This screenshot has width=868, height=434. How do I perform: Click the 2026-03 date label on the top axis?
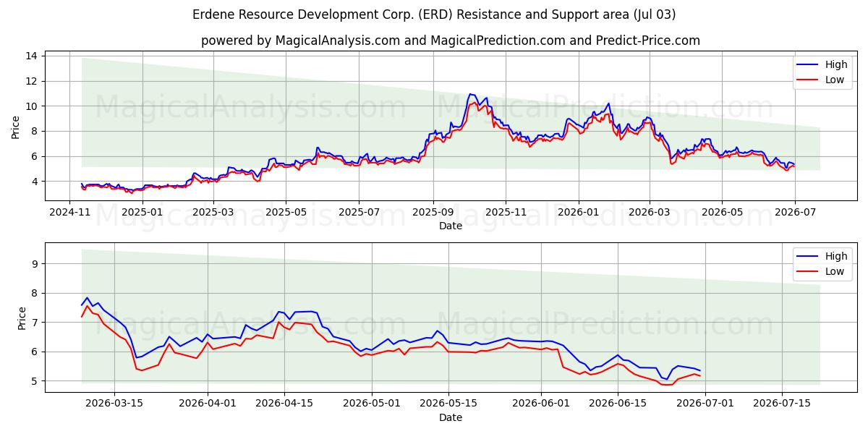pos(648,212)
